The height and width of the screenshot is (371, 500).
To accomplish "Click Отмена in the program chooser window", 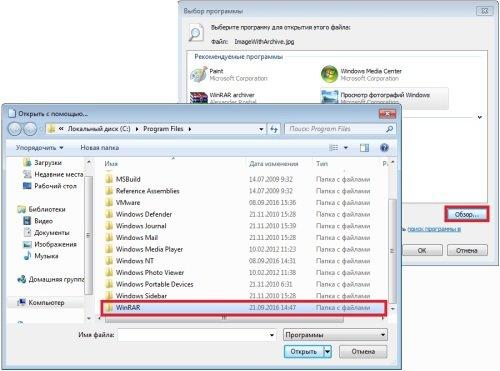I will pos(467,250).
